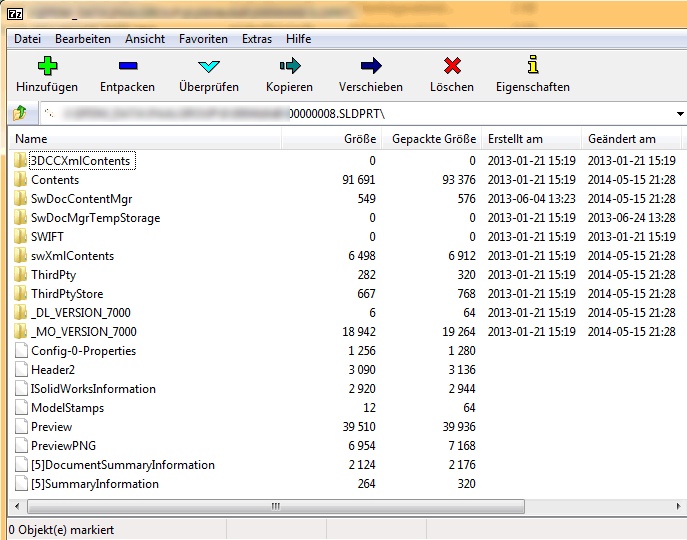Viewport: 687px width, 540px height.
Task: Open the Bearbeiten menu
Action: click(x=83, y=39)
